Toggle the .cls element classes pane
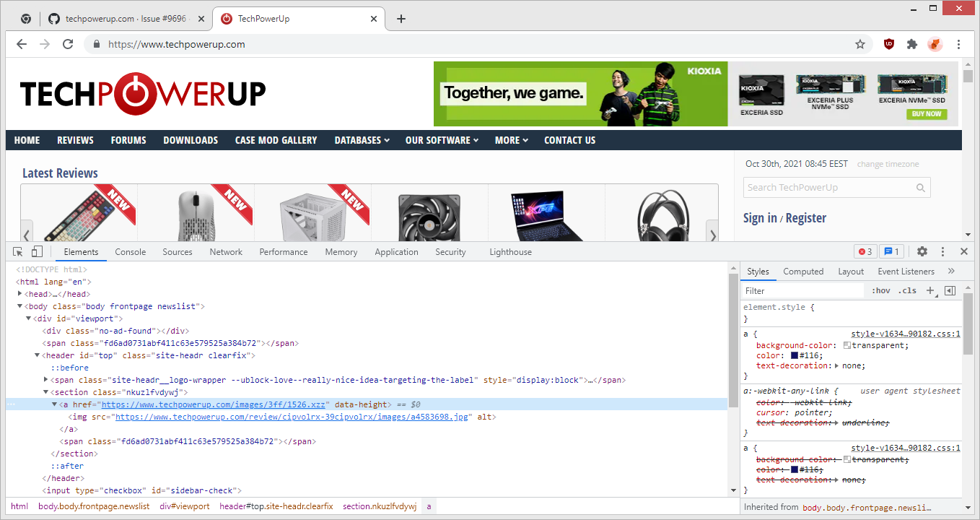 pos(908,290)
